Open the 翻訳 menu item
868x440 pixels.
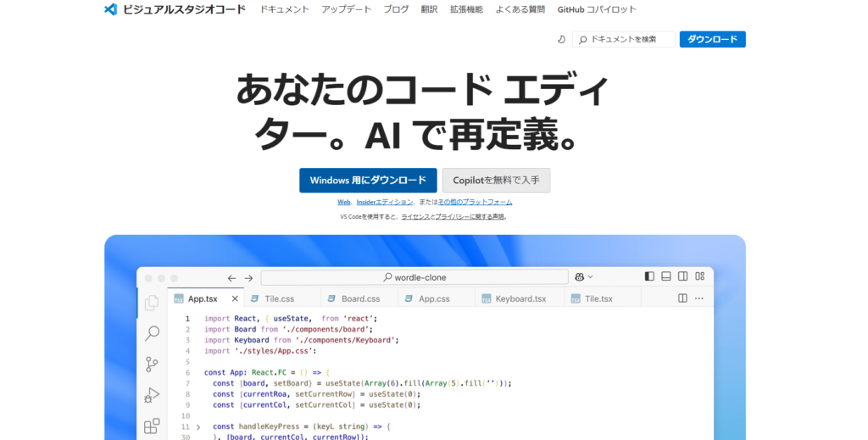[429, 9]
